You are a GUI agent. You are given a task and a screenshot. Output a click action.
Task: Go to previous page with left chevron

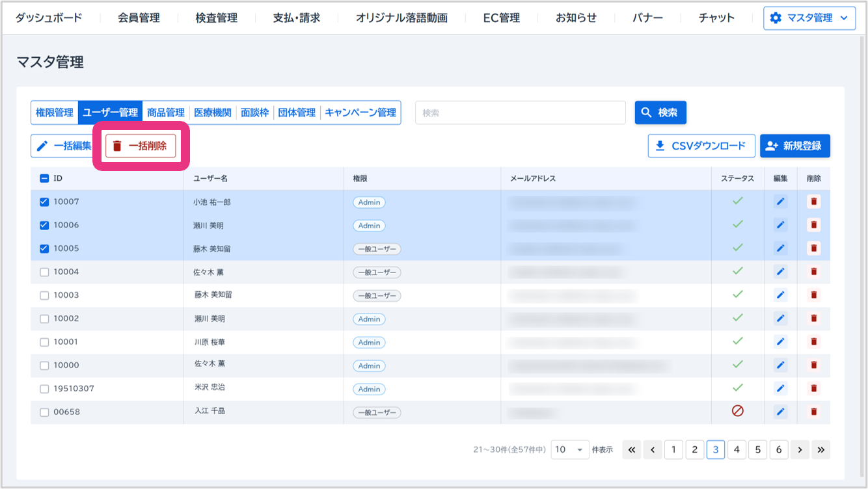[x=652, y=449]
